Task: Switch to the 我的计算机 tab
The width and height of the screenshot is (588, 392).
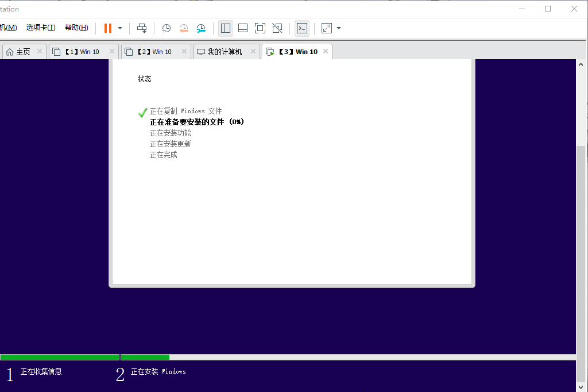Action: 226,52
